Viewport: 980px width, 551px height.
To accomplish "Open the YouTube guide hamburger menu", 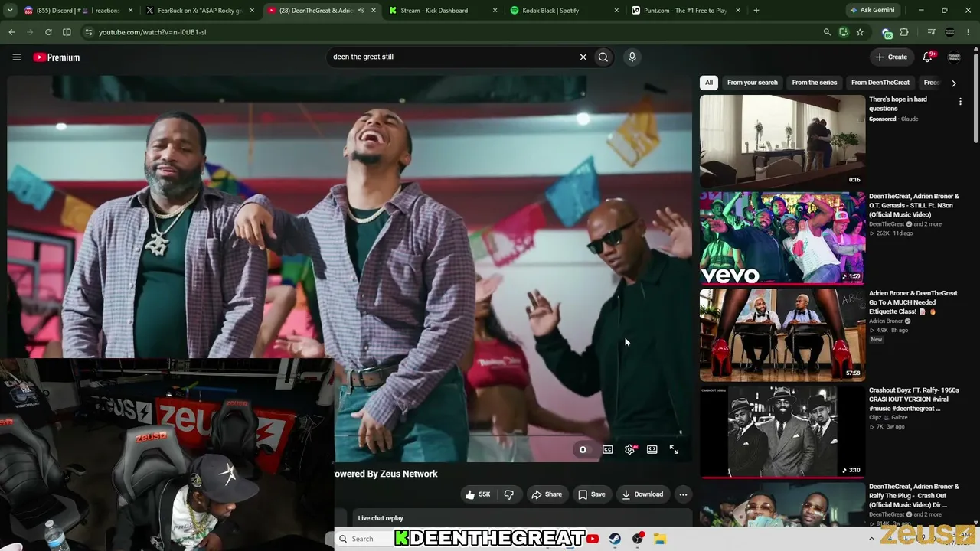I will tap(16, 57).
